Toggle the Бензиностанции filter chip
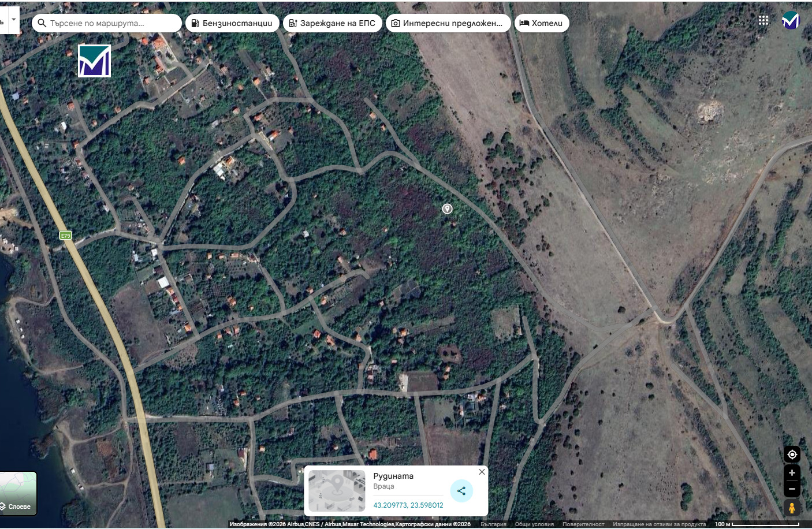812x529 pixels. tap(232, 23)
